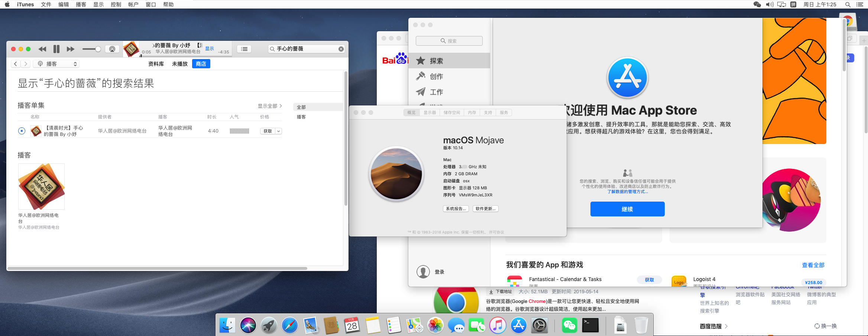Open the Up Next list button
This screenshot has width=868, height=336.
244,49
